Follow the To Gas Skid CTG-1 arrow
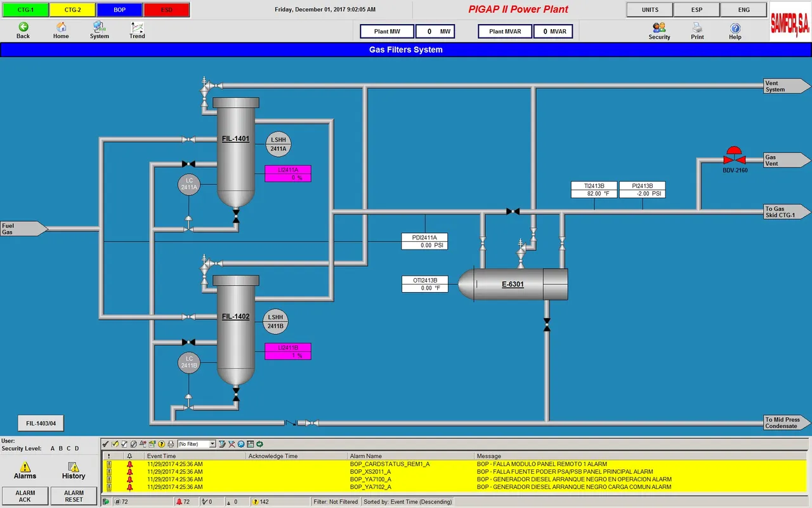Image resolution: width=812 pixels, height=508 pixels. click(787, 211)
